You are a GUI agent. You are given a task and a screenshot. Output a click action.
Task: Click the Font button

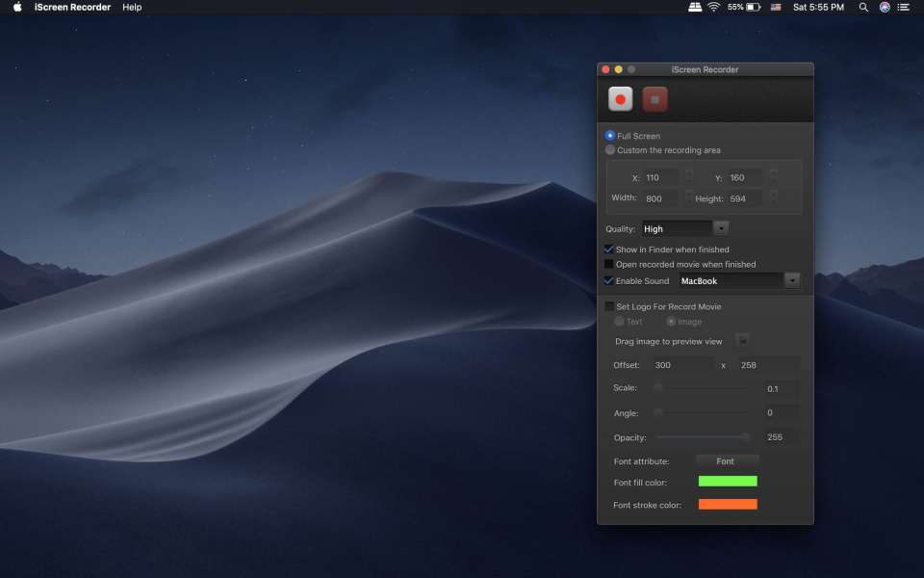click(x=725, y=461)
